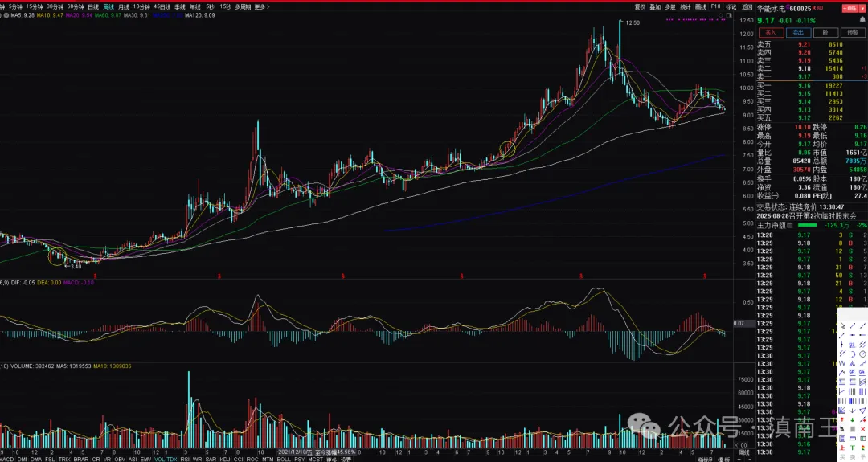Switch to the 5秒 period tab
This screenshot has width=868, height=462.
(210, 6)
